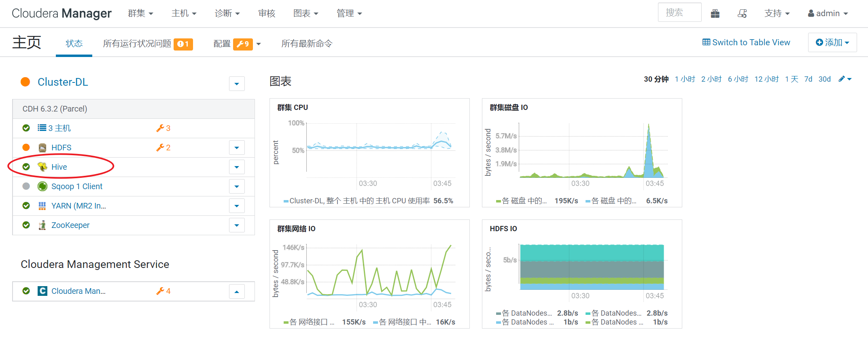Select the 配置 tab
Viewport: 868px width, 350px height.
pyautogui.click(x=222, y=44)
